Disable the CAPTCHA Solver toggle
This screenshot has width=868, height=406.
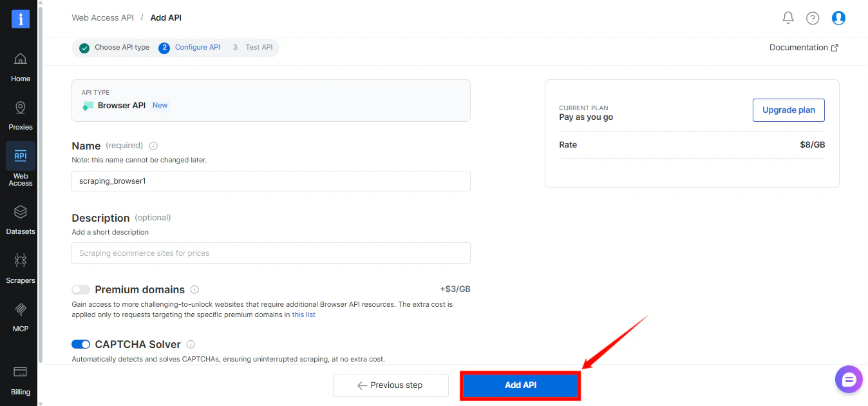(x=80, y=344)
